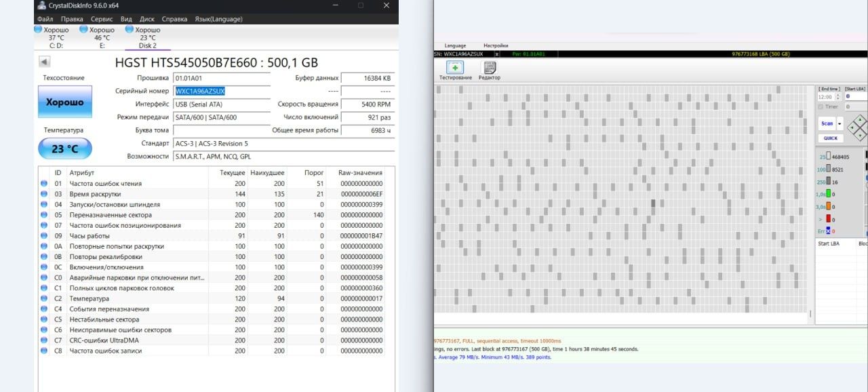Click the Интерфейс field USB (Serial ATA)
This screenshot has height=392, width=868.
(221, 104)
